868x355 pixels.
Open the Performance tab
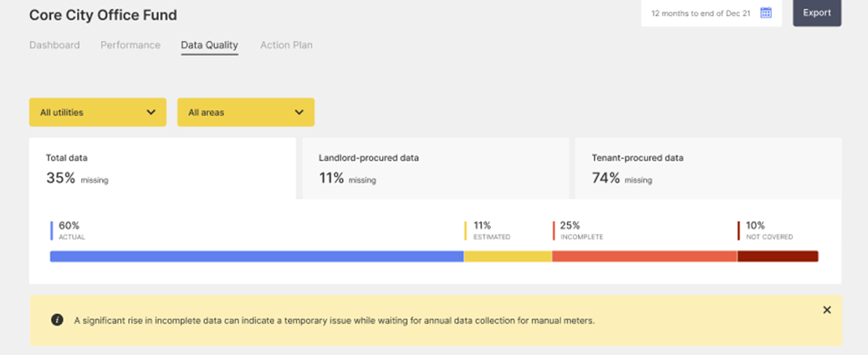tap(130, 45)
